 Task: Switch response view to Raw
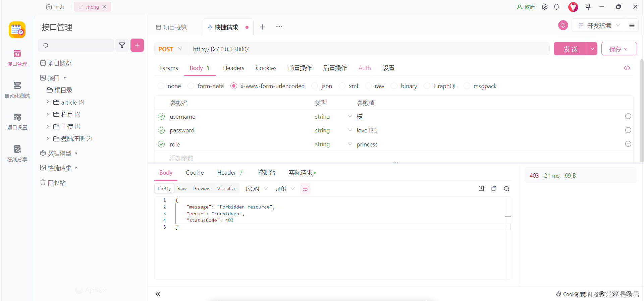[x=182, y=189]
